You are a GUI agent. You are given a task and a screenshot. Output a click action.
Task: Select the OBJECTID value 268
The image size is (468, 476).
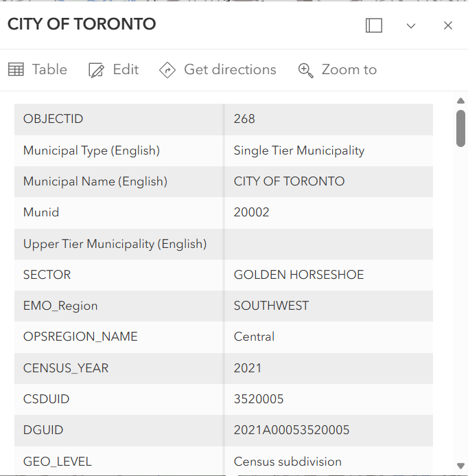[x=244, y=119]
